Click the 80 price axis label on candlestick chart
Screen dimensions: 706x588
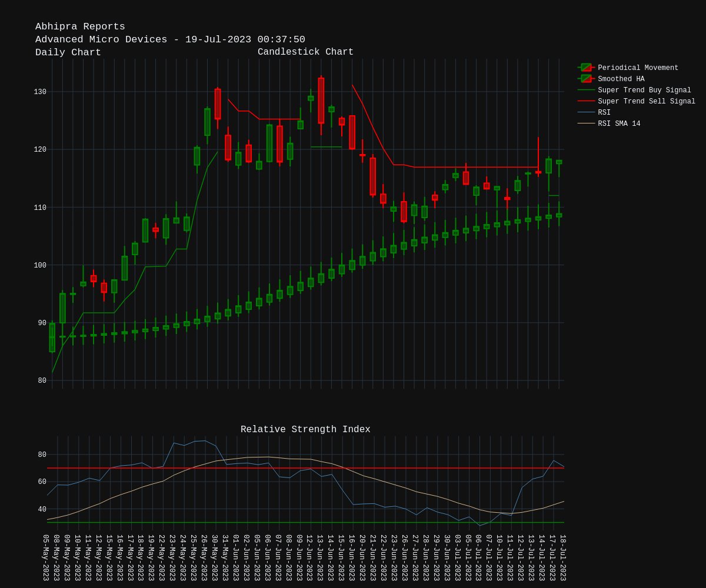[x=42, y=380]
